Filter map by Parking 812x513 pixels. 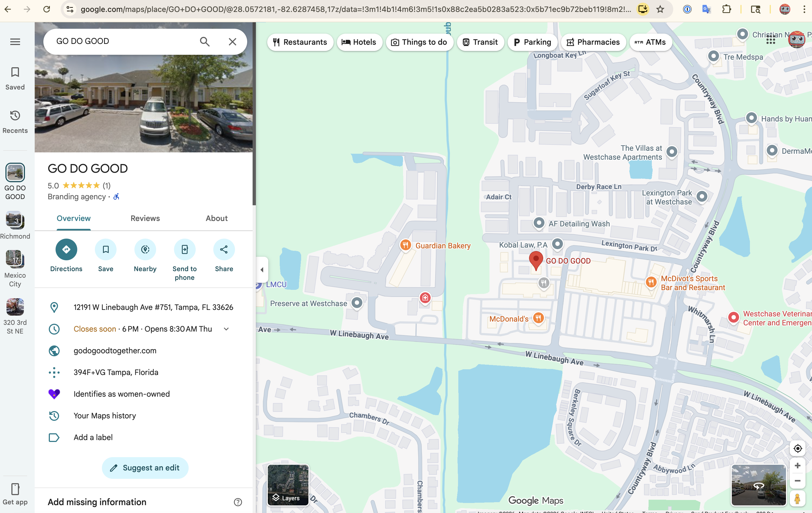tap(533, 42)
